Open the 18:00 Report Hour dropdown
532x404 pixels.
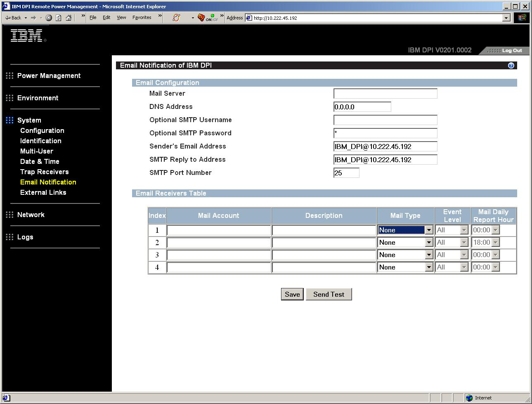(486, 242)
